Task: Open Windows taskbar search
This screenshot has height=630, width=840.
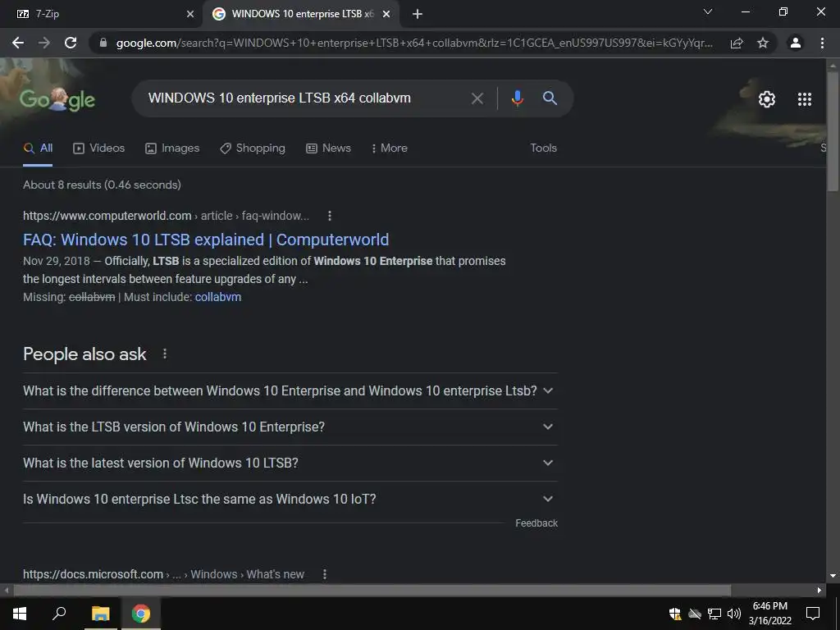Action: (59, 614)
